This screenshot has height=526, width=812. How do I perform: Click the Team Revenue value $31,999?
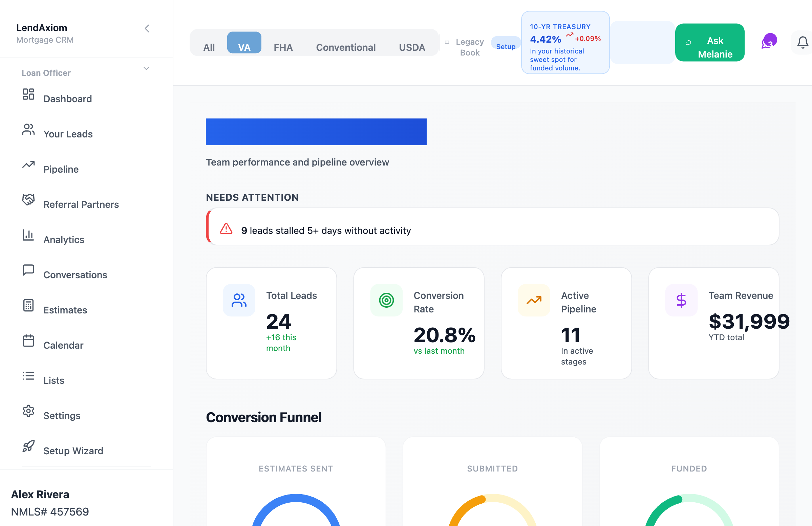tap(749, 321)
